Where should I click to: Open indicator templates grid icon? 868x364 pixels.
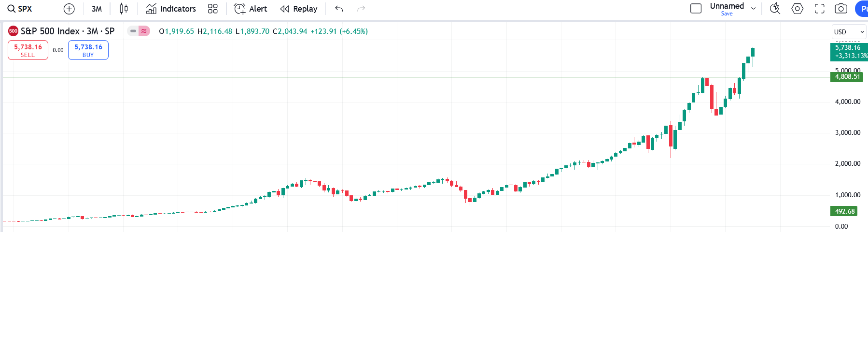tap(213, 9)
